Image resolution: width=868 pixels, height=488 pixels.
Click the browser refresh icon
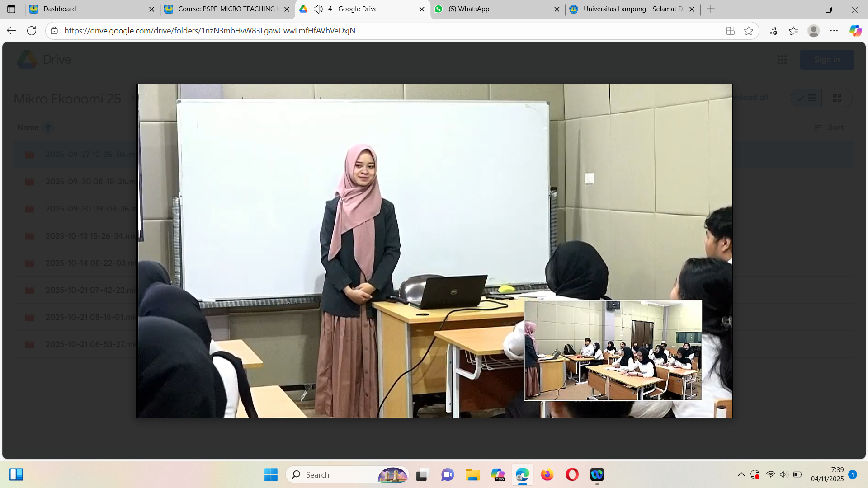(32, 31)
